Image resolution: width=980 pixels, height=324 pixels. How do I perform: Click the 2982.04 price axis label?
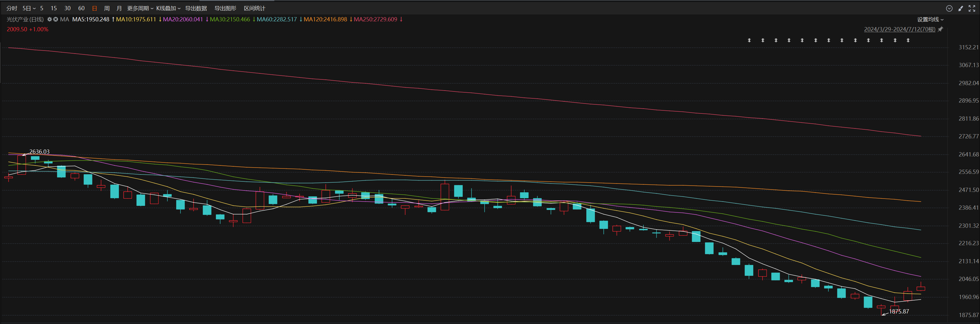[969, 83]
